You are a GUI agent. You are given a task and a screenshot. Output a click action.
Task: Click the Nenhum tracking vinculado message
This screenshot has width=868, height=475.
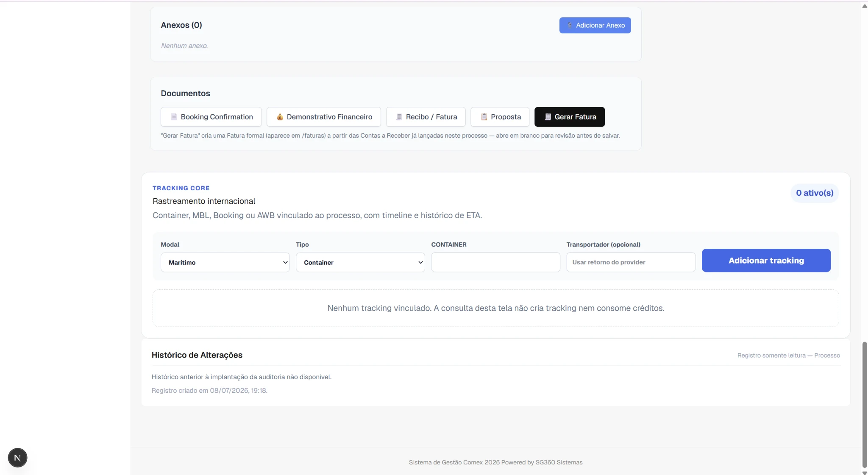pyautogui.click(x=496, y=308)
